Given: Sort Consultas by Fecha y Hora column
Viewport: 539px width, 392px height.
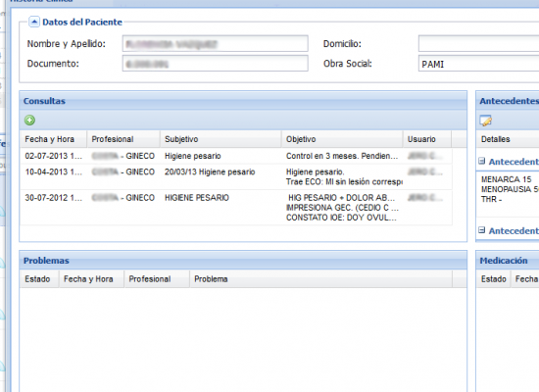Looking at the screenshot, I should (54, 139).
